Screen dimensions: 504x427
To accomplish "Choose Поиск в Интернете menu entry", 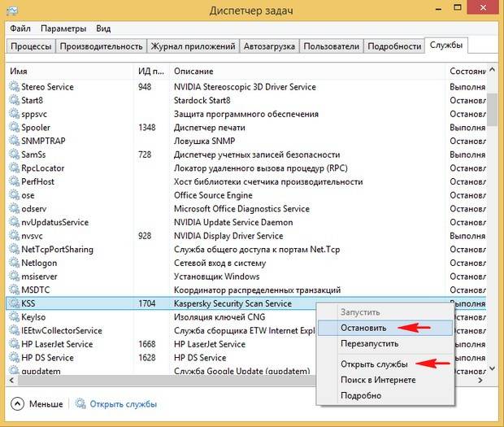I will tap(385, 380).
